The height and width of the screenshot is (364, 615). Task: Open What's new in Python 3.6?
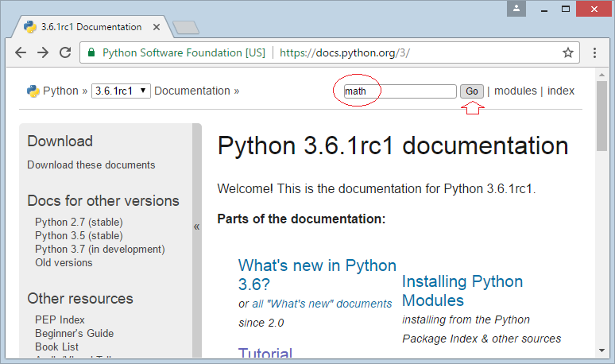(317, 275)
